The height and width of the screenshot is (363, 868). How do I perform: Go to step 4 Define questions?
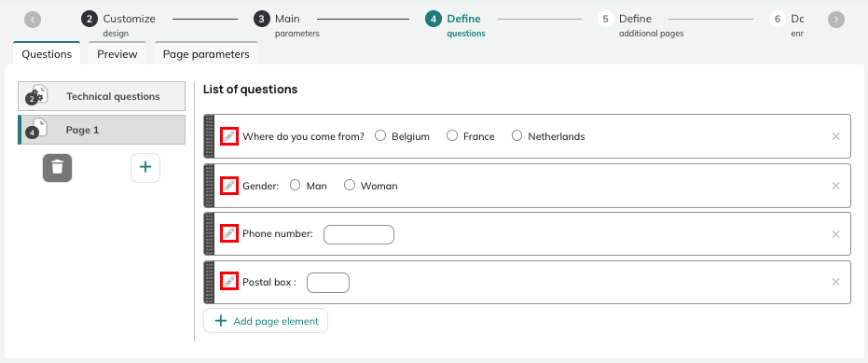pyautogui.click(x=455, y=25)
